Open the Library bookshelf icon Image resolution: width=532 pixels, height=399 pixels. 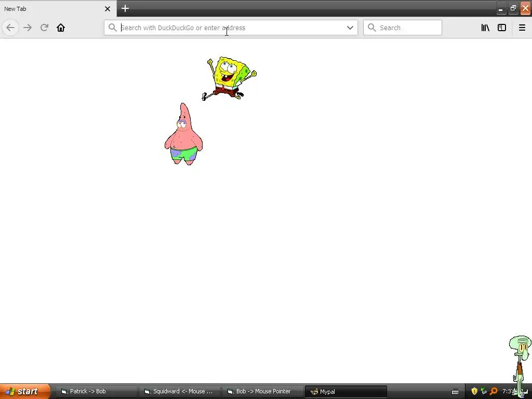(485, 28)
